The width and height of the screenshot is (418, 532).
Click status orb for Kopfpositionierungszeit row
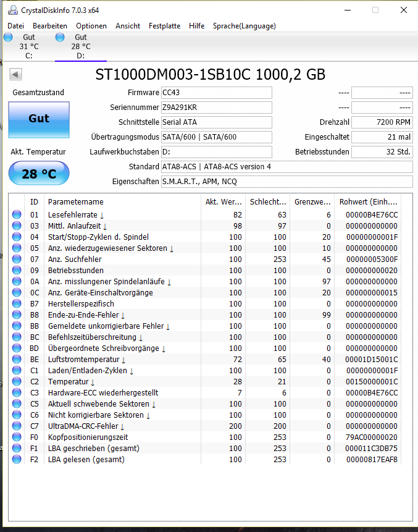(17, 437)
